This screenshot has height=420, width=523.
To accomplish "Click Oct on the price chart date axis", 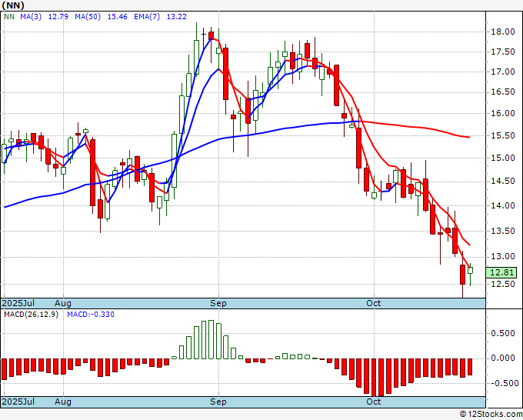I will 374,303.
